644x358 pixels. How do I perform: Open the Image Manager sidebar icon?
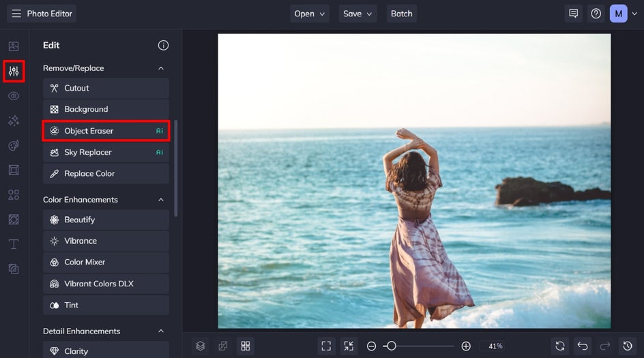pyautogui.click(x=14, y=46)
